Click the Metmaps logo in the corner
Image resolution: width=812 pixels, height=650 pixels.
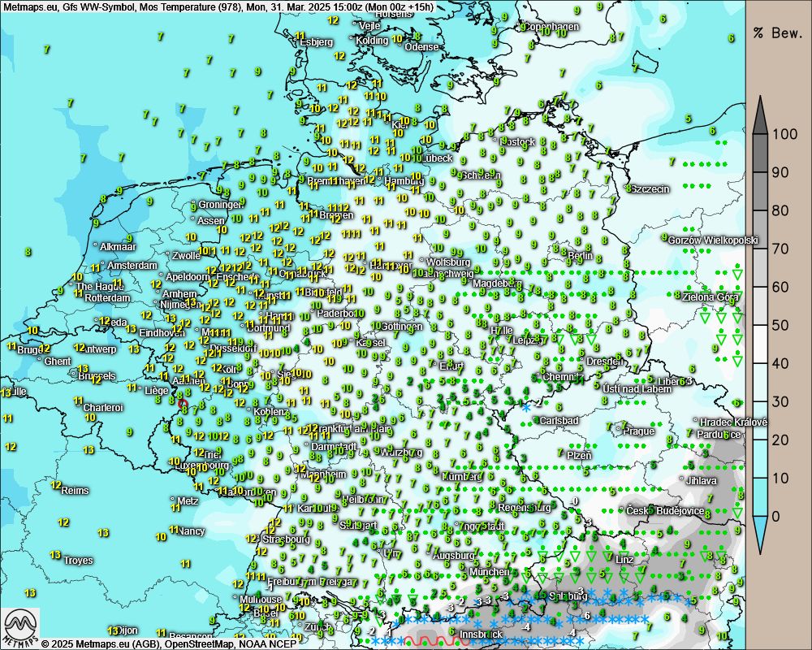21,626
